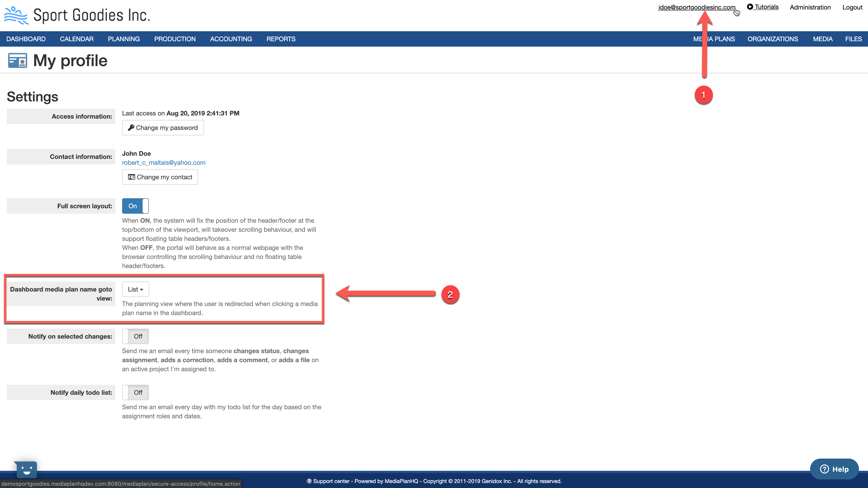Click the Logout link
Image resolution: width=868 pixels, height=488 pixels.
(x=852, y=7)
